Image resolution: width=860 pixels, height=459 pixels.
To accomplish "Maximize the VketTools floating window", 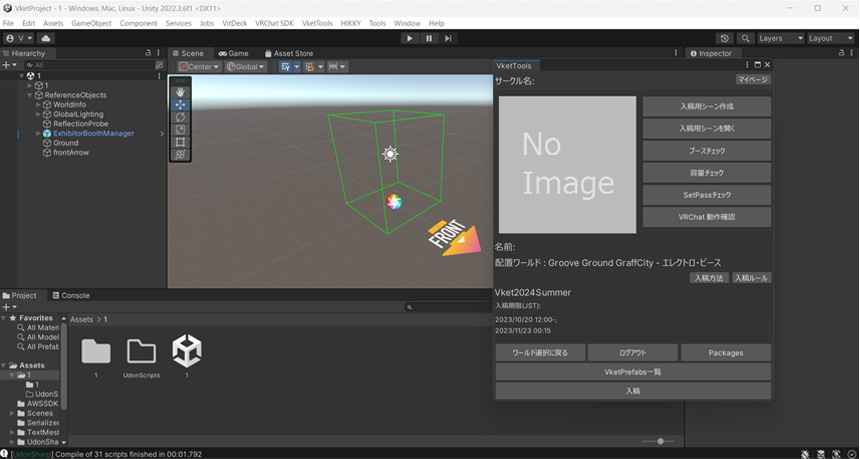I will [x=757, y=65].
